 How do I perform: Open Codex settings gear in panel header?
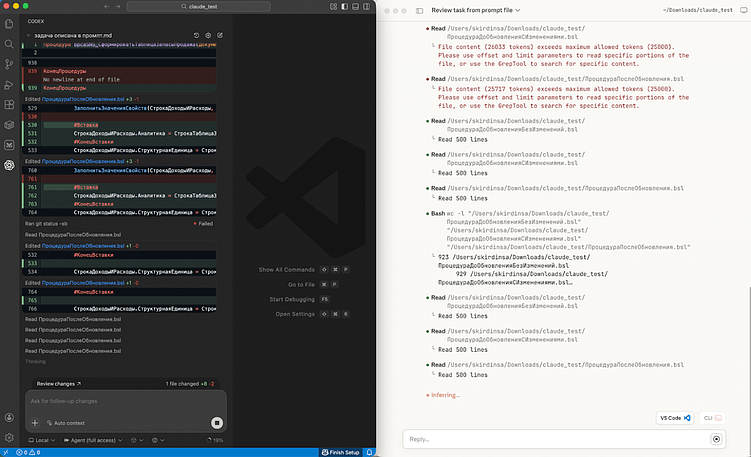click(x=207, y=35)
